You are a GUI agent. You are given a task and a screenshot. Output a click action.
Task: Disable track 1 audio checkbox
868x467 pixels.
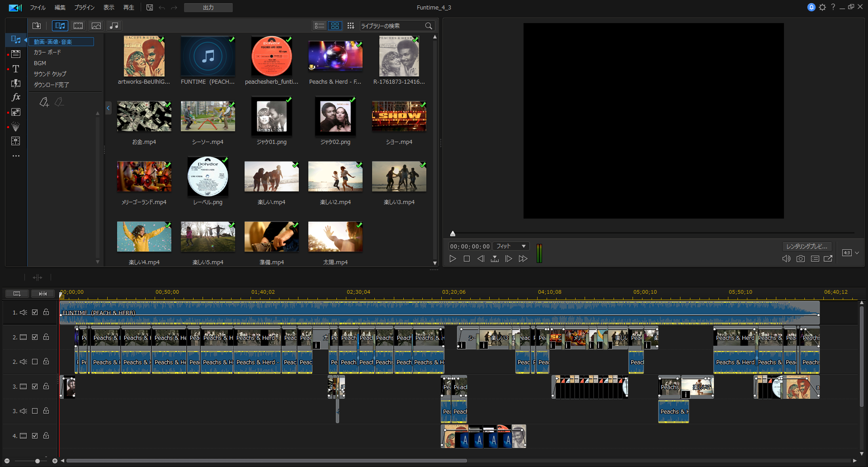(x=35, y=312)
